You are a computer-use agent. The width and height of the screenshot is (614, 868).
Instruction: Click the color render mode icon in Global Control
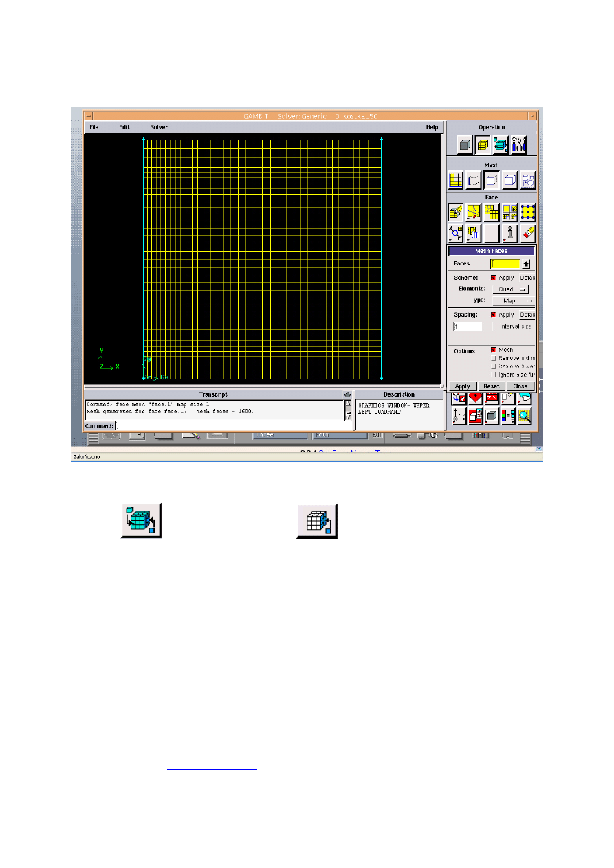click(507, 416)
